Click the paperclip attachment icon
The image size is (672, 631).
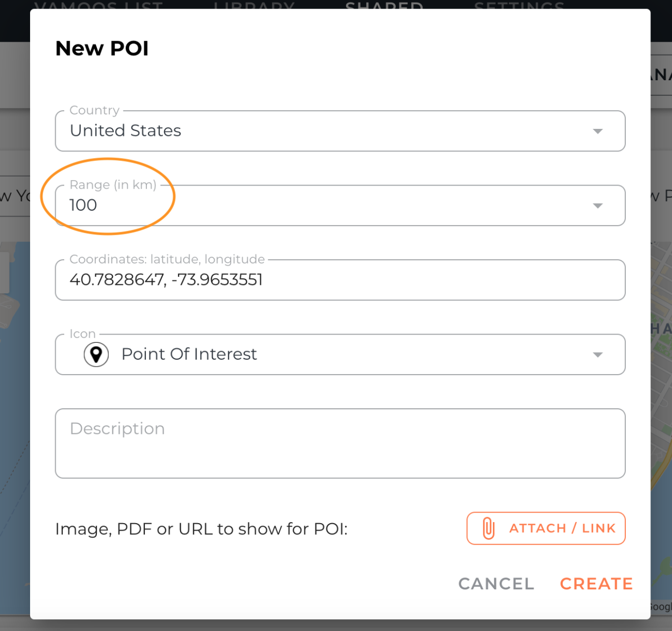[x=488, y=528]
